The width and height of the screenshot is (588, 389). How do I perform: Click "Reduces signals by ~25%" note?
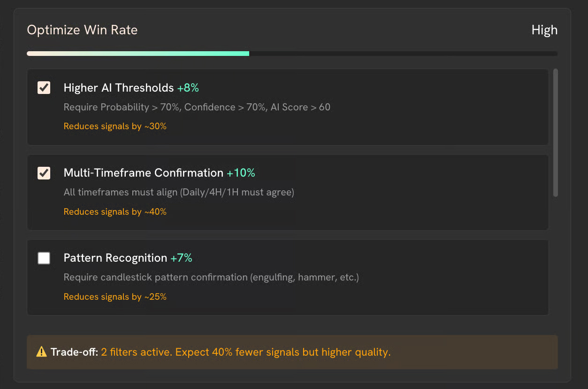coord(115,297)
